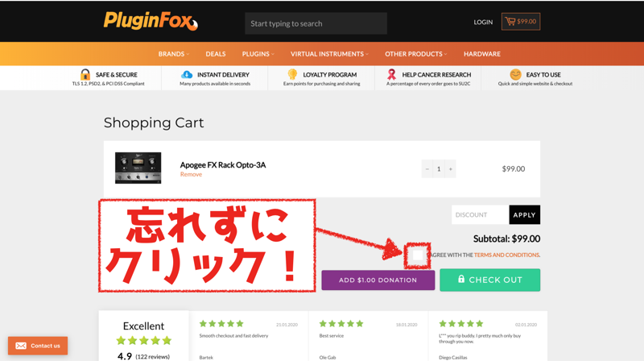
Task: Click the Shopping Cart heading
Action: tap(154, 122)
